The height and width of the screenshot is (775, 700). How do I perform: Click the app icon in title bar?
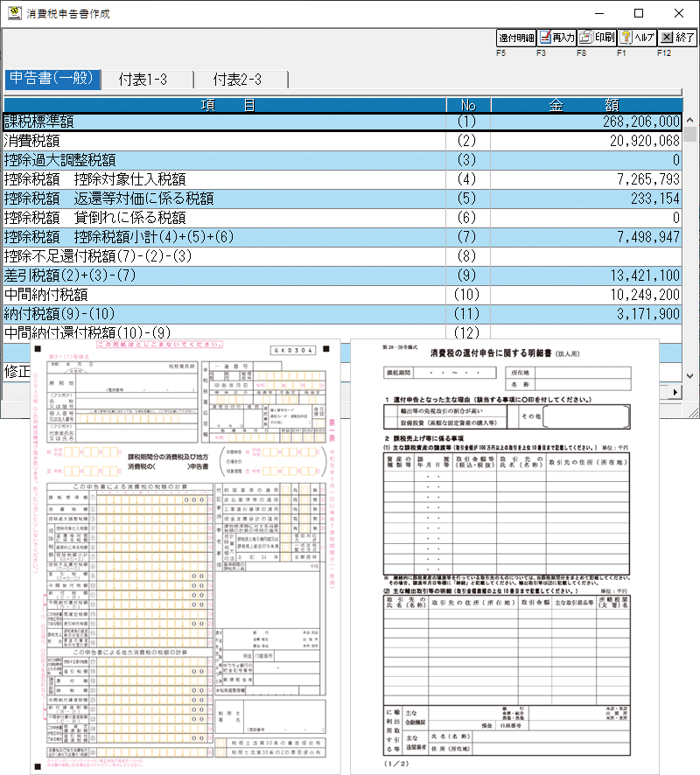[14, 14]
